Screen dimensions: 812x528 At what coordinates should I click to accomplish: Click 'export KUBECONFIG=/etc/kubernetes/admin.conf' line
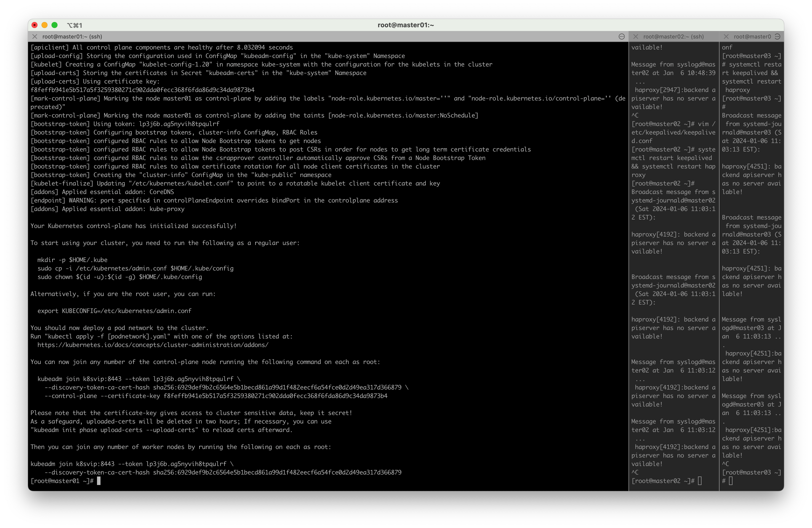point(114,311)
